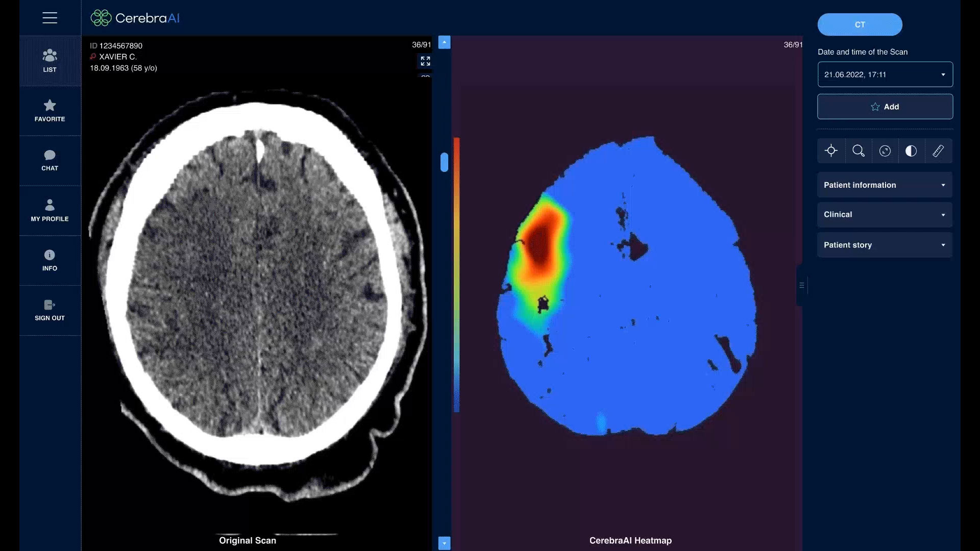Click the slice scrollbar thumb

(444, 162)
